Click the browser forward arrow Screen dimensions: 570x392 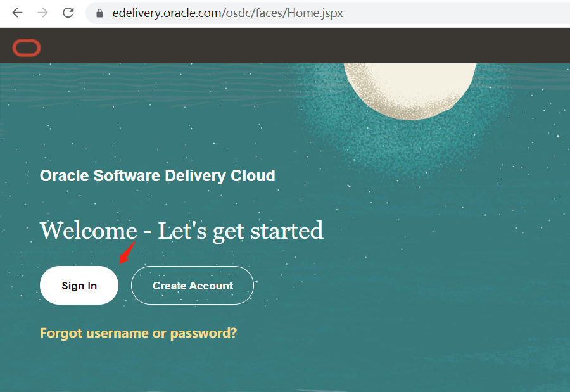[43, 13]
